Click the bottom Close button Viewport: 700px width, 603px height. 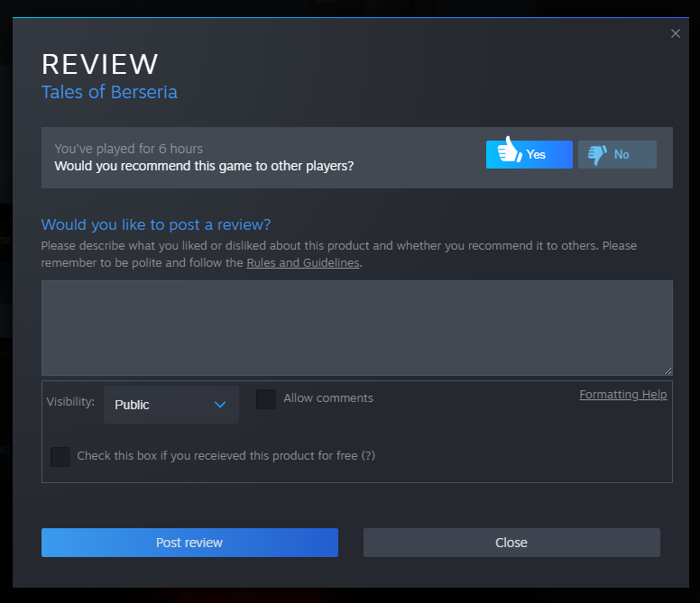511,543
